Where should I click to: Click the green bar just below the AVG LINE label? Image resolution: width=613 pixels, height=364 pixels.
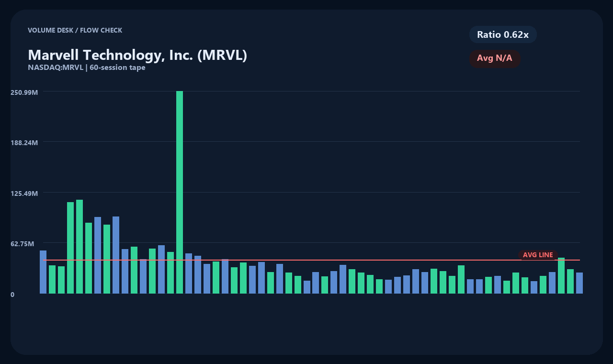561,275
